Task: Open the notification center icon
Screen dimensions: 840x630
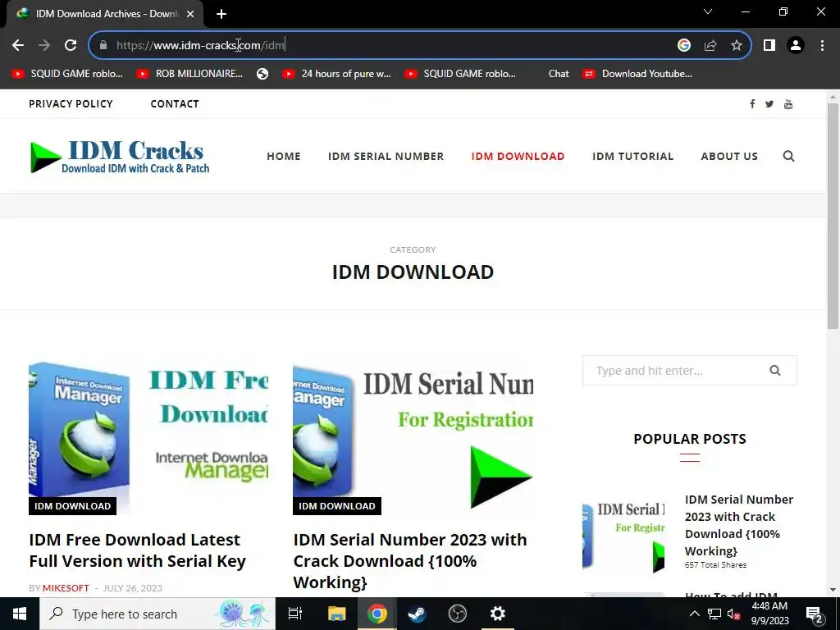Action: click(x=814, y=614)
